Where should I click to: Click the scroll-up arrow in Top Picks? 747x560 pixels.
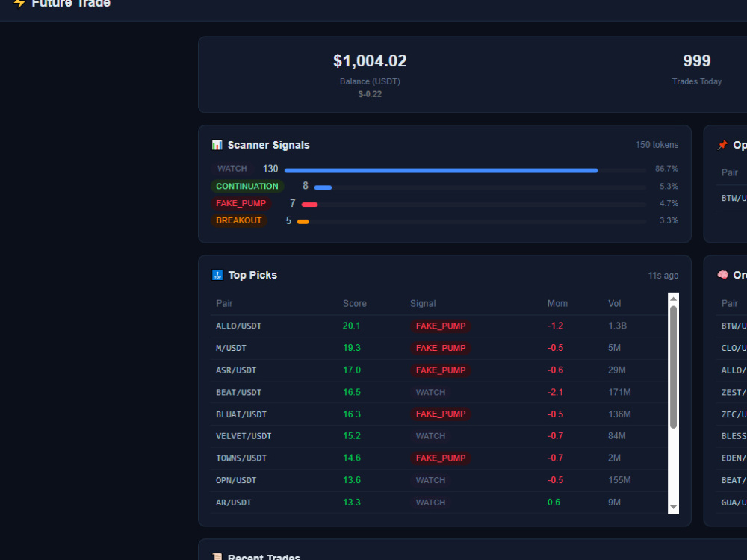coord(673,299)
